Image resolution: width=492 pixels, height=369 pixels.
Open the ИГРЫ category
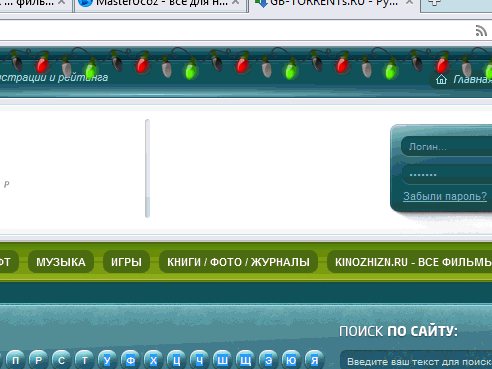click(x=126, y=262)
